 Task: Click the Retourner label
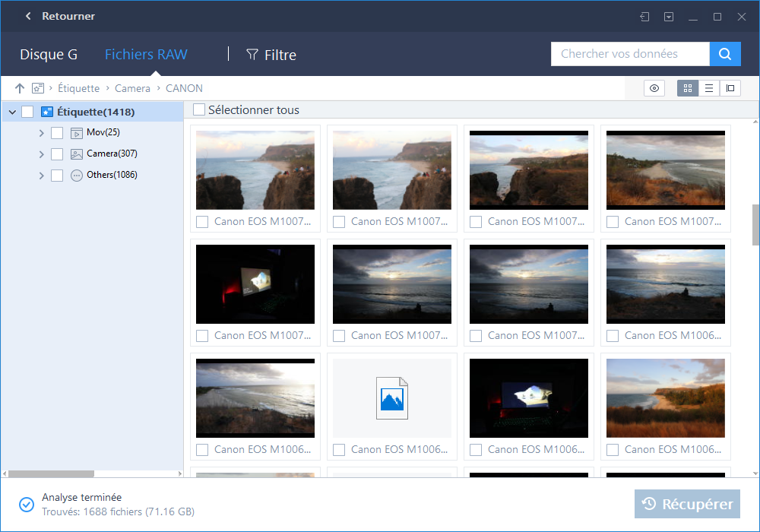(x=68, y=16)
